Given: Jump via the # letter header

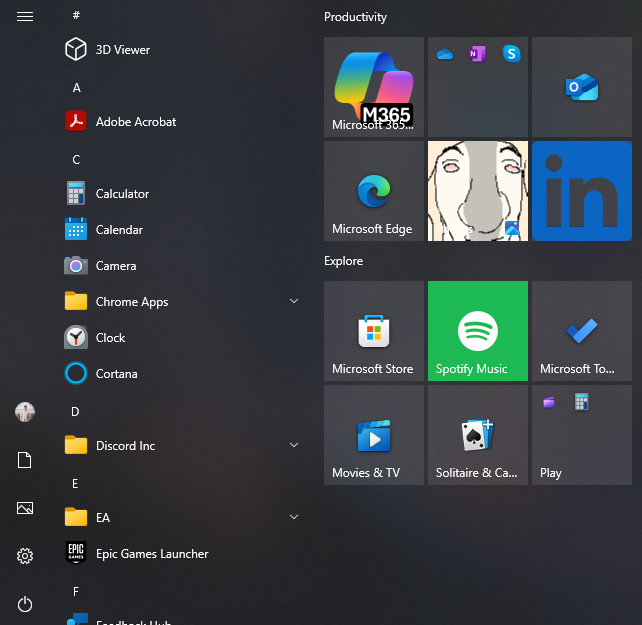Looking at the screenshot, I should pos(76,16).
